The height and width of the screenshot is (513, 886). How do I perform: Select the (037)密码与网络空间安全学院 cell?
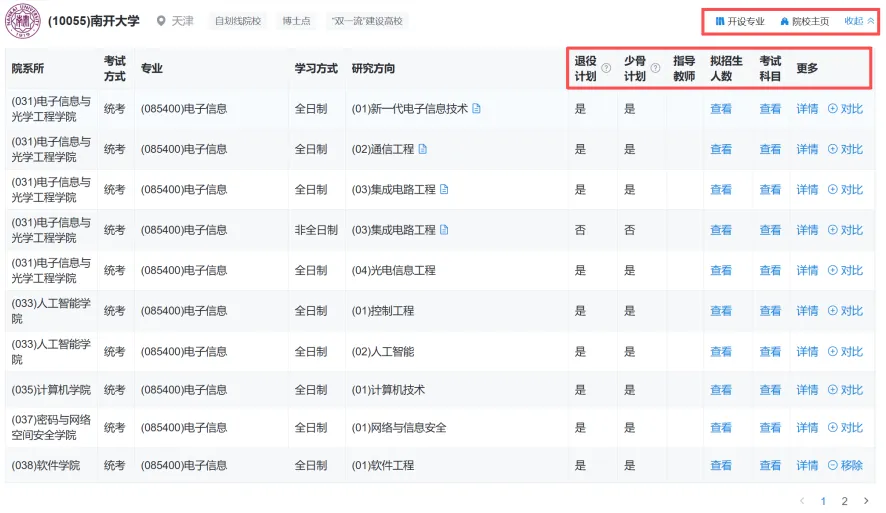(51, 428)
